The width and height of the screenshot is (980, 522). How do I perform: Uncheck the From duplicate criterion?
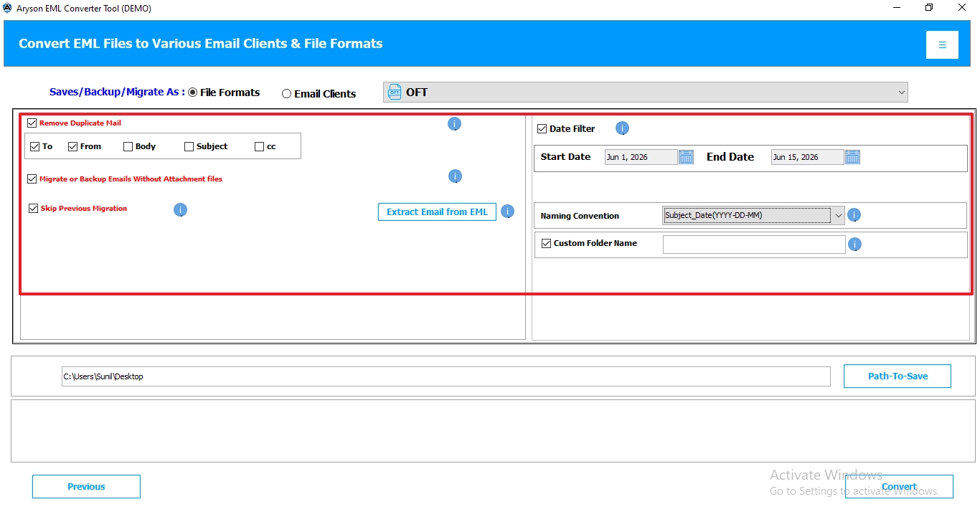[72, 146]
